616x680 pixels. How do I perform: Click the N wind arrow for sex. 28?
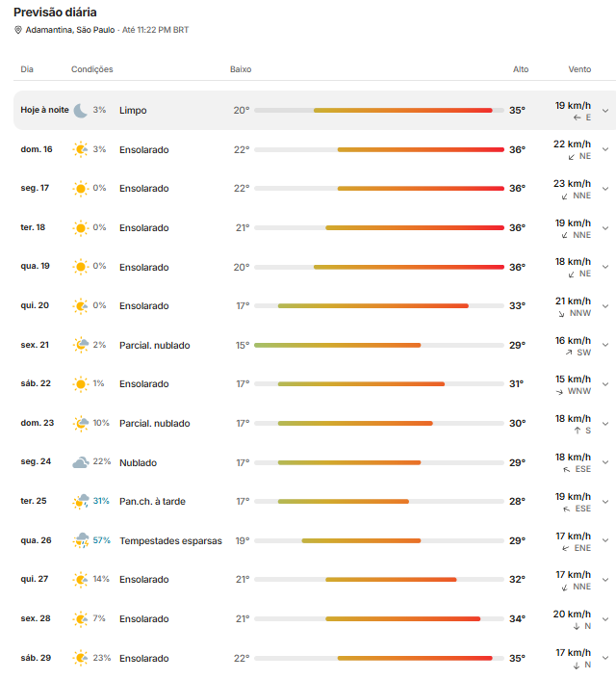[x=577, y=626]
